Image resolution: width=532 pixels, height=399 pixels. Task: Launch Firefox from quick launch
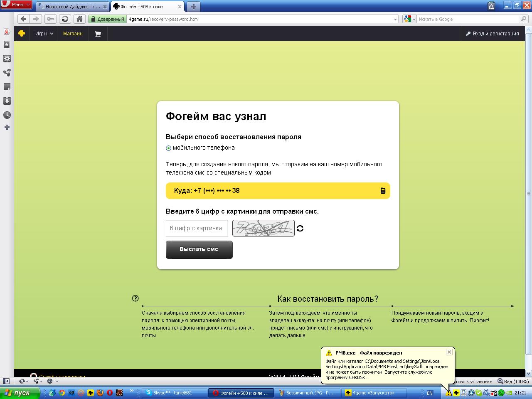[100, 393]
